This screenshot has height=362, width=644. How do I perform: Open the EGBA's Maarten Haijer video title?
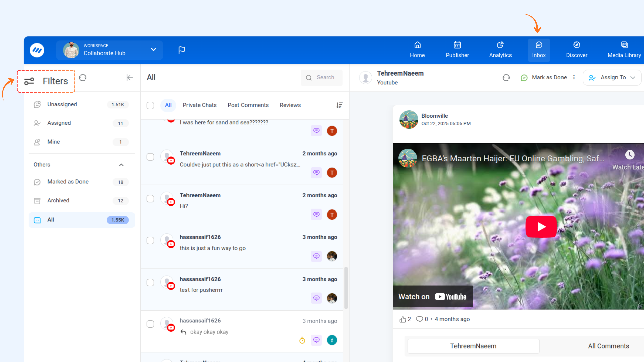pos(513,159)
